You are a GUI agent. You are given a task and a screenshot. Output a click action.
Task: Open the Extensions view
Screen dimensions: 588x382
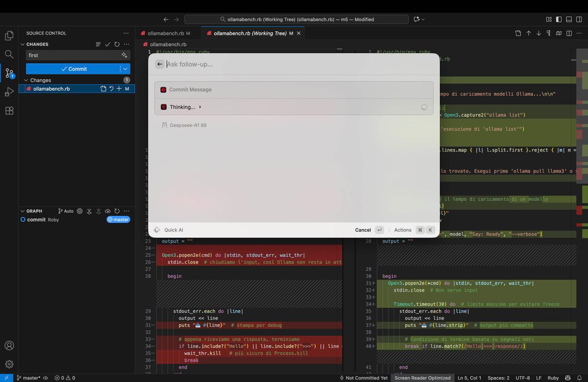[x=9, y=111]
